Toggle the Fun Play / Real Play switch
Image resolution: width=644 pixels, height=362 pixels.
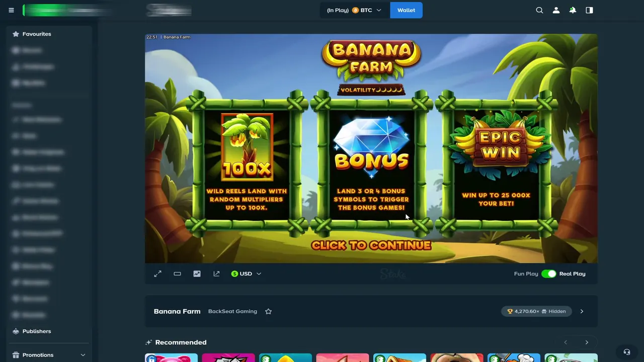pos(548,274)
